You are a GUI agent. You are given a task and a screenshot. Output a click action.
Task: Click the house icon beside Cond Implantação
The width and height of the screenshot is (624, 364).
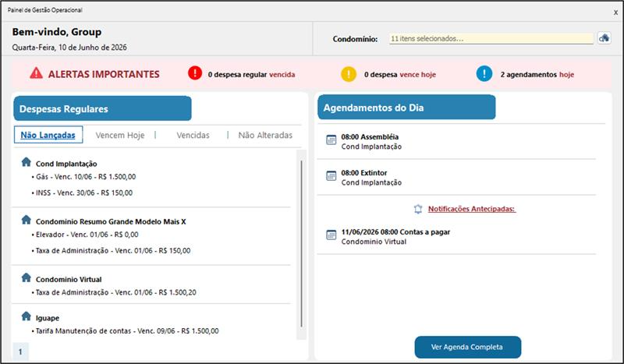click(27, 162)
